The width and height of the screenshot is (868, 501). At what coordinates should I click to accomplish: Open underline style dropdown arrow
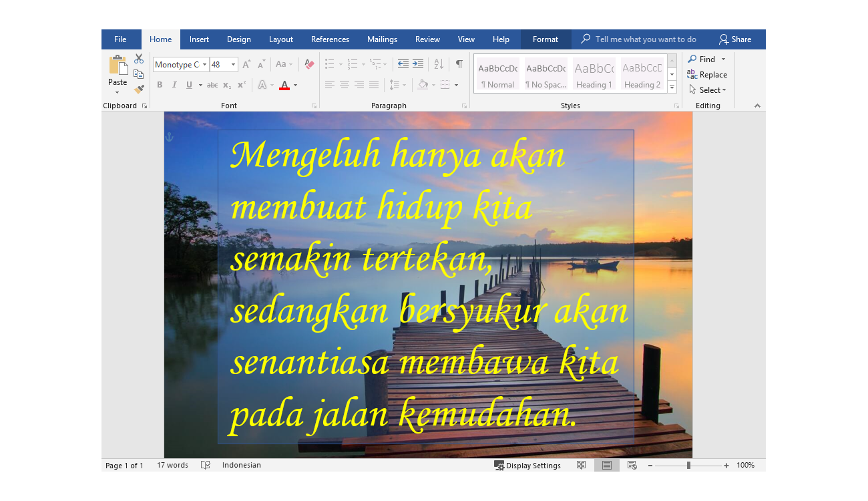(x=200, y=86)
